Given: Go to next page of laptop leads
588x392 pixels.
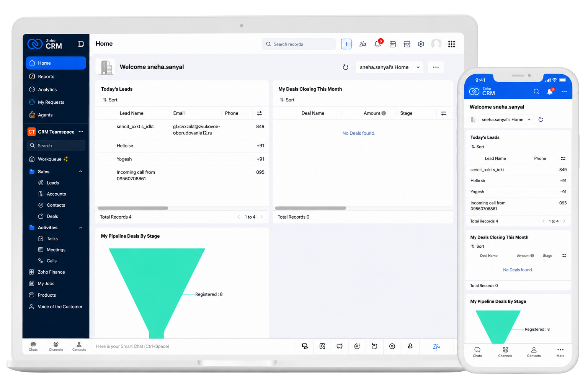Looking at the screenshot, I should (x=262, y=217).
